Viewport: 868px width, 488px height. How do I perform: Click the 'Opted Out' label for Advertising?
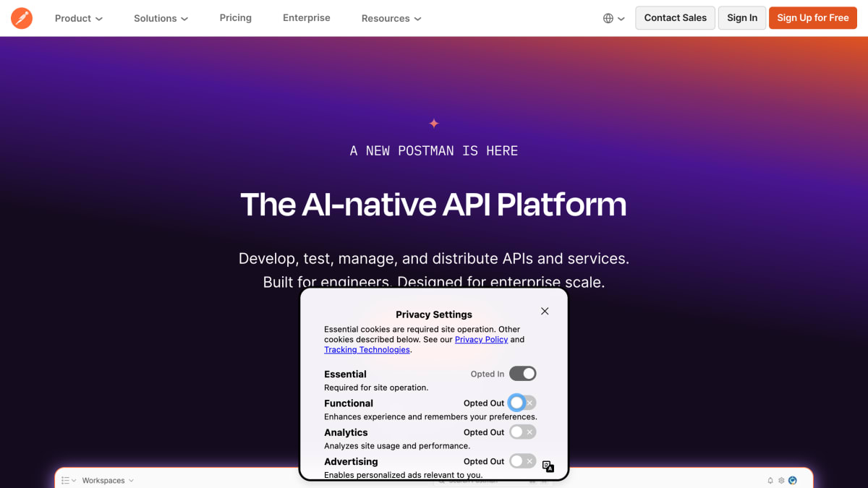(x=484, y=461)
